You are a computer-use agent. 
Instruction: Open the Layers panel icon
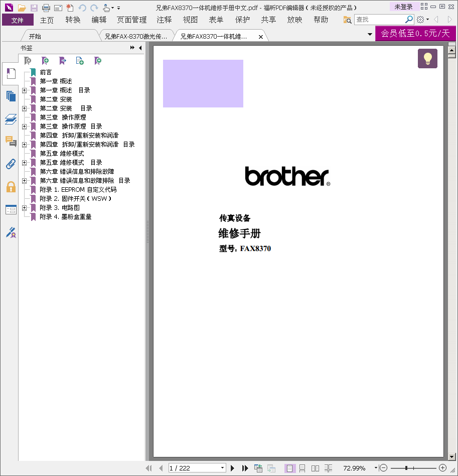pos(11,119)
